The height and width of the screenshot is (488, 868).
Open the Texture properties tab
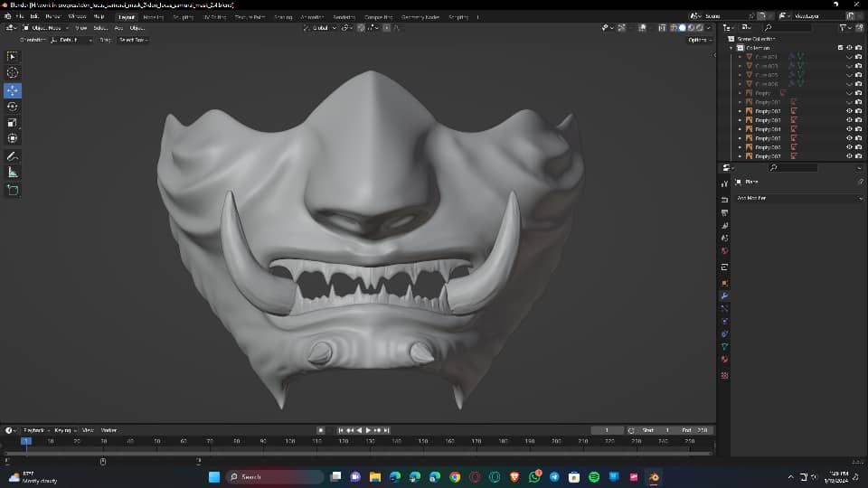[x=724, y=376]
